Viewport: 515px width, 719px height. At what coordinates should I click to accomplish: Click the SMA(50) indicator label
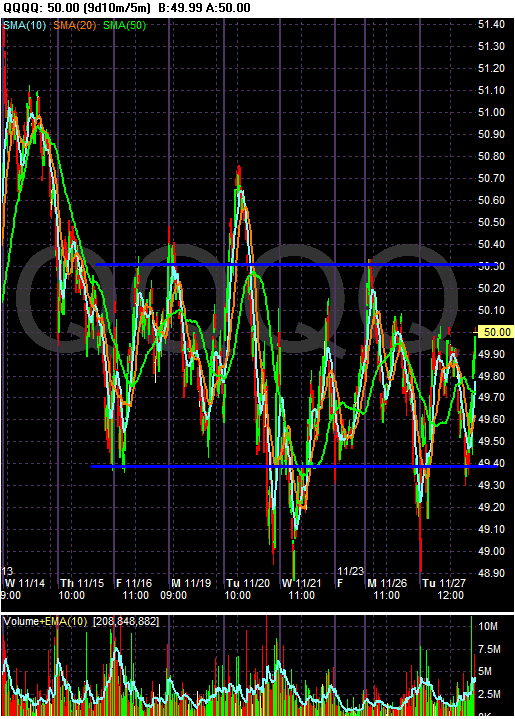tap(124, 25)
